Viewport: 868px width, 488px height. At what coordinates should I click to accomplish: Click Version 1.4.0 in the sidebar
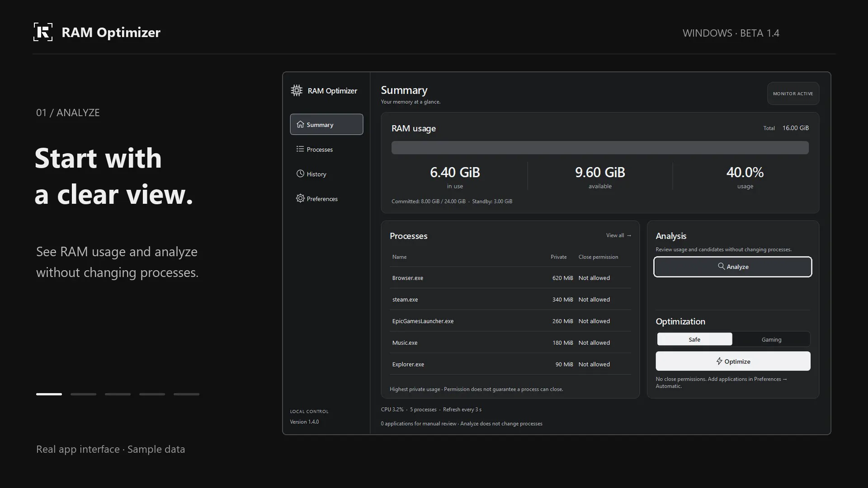tap(304, 422)
